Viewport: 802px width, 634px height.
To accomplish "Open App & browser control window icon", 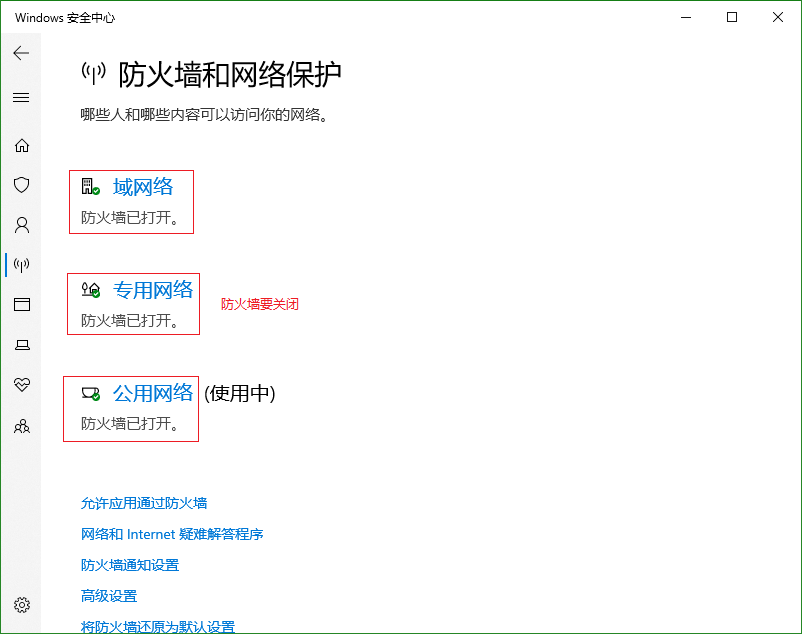I will pyautogui.click(x=21, y=304).
